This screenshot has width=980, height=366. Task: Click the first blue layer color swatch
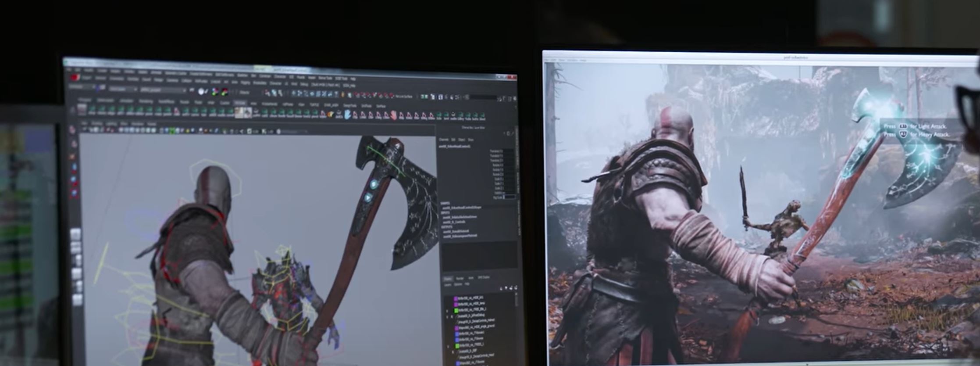tap(457, 334)
